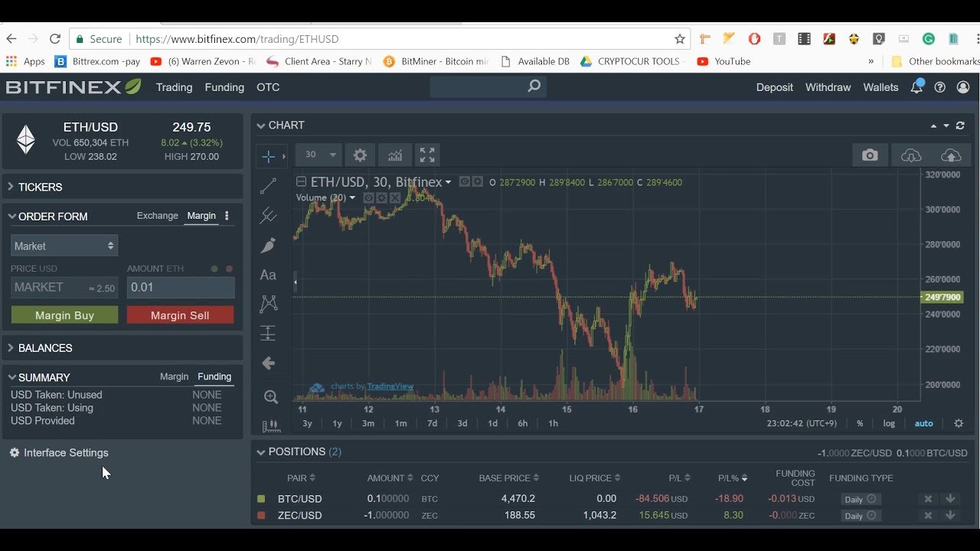Click the search magnifier in header
980x551 pixels.
(534, 86)
